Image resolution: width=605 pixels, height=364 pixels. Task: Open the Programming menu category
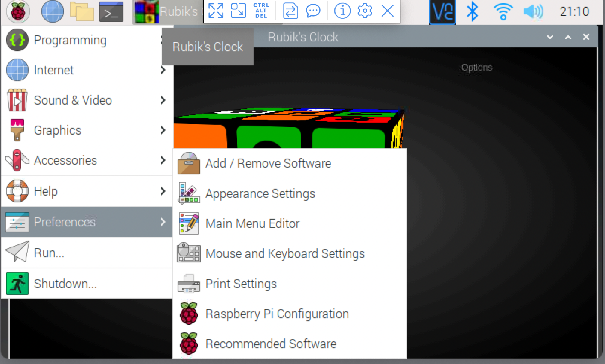click(87, 40)
